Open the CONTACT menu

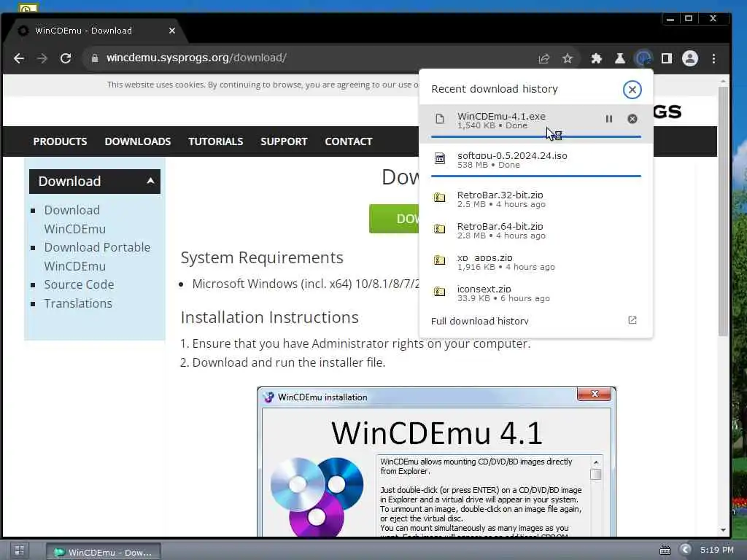pyautogui.click(x=348, y=141)
